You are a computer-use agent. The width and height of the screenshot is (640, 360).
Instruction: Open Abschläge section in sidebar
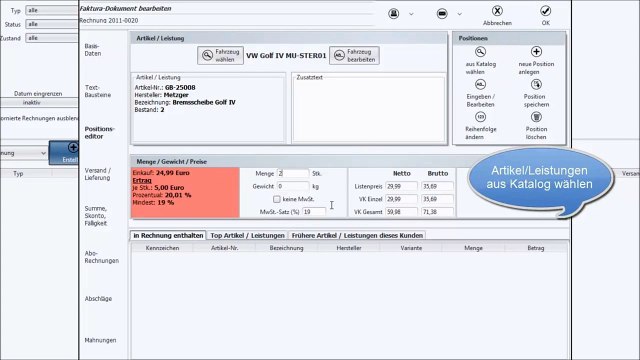[98, 299]
